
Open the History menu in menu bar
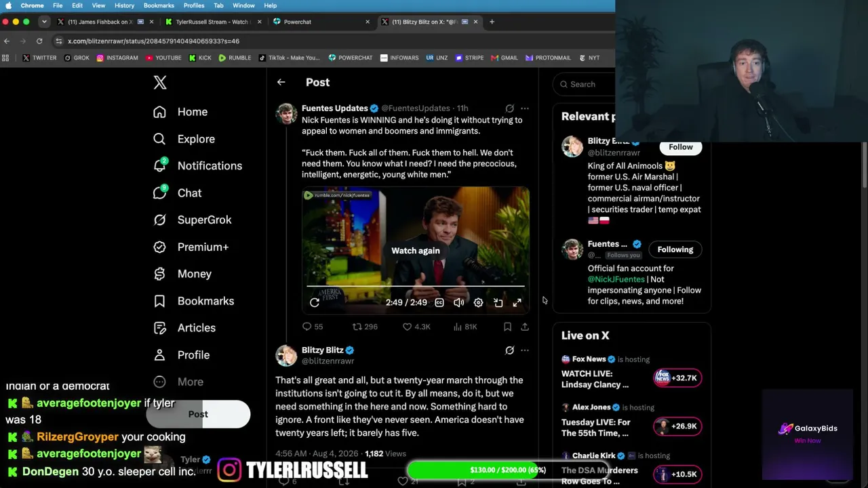point(124,5)
